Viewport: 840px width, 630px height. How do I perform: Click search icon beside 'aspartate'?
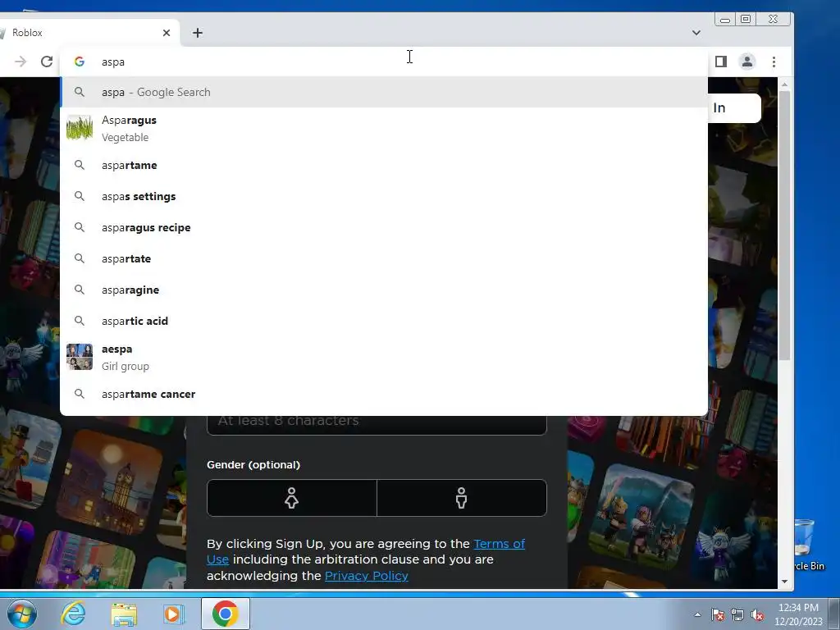coord(80,258)
